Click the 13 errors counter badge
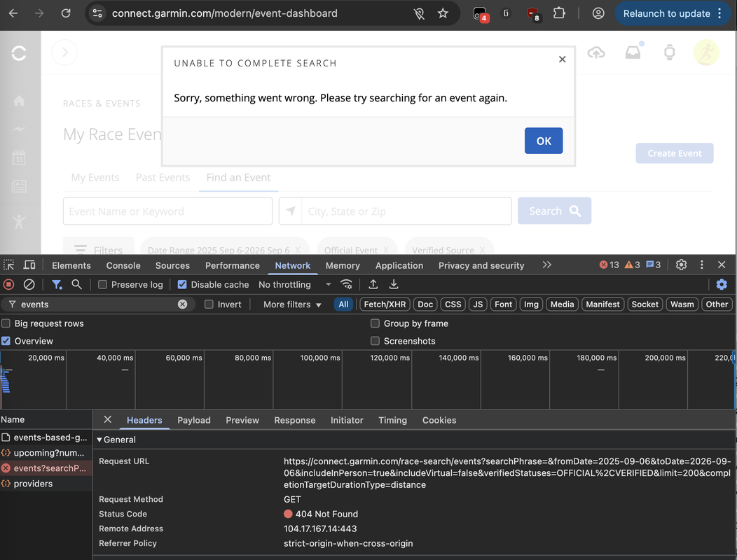Image resolution: width=737 pixels, height=560 pixels. [609, 265]
